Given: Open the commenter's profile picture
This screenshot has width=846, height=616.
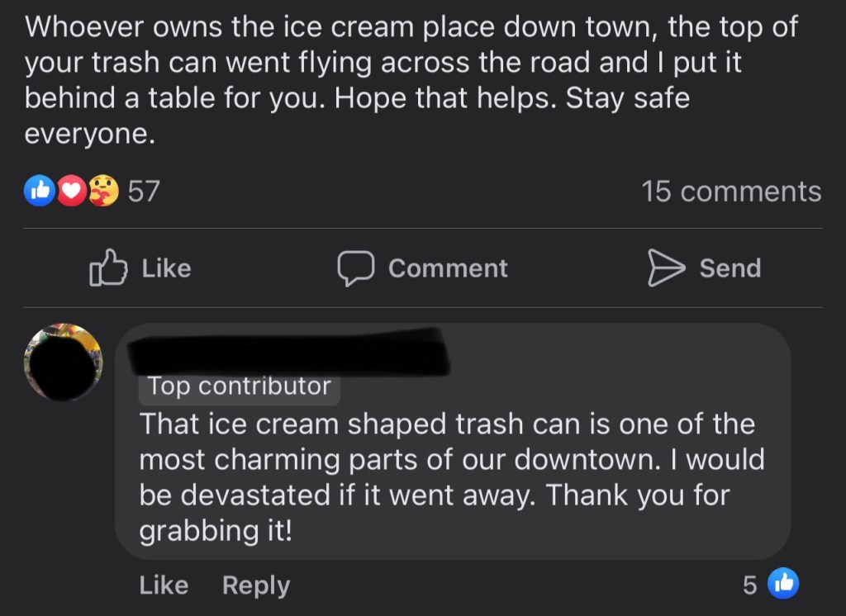Looking at the screenshot, I should point(64,362).
